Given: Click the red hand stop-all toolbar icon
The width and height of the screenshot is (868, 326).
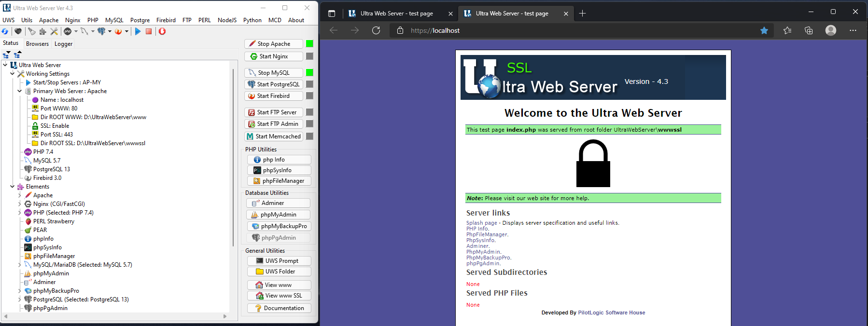Looking at the screenshot, I should click(x=162, y=31).
